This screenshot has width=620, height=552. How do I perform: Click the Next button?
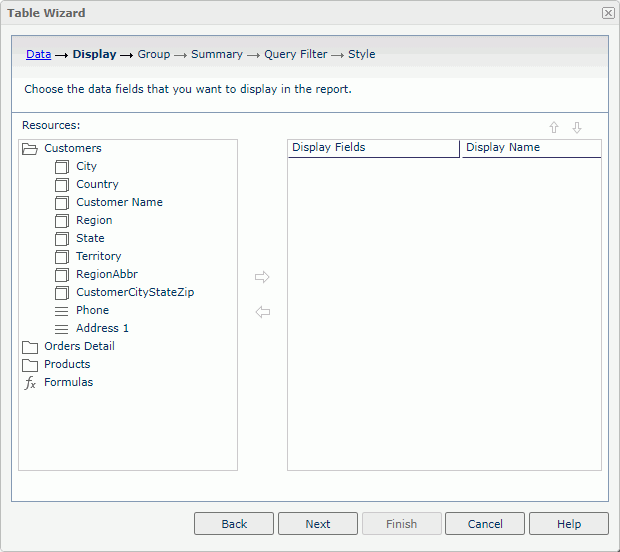pos(318,524)
